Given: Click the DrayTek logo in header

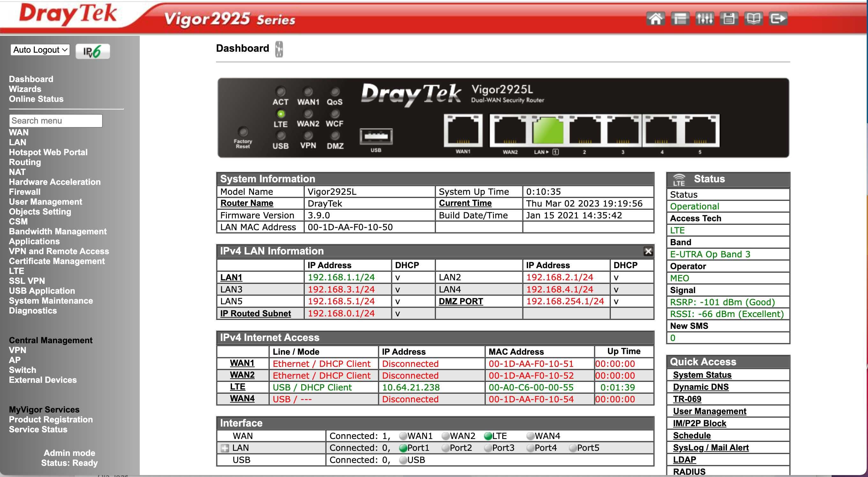Looking at the screenshot, I should pyautogui.click(x=68, y=14).
